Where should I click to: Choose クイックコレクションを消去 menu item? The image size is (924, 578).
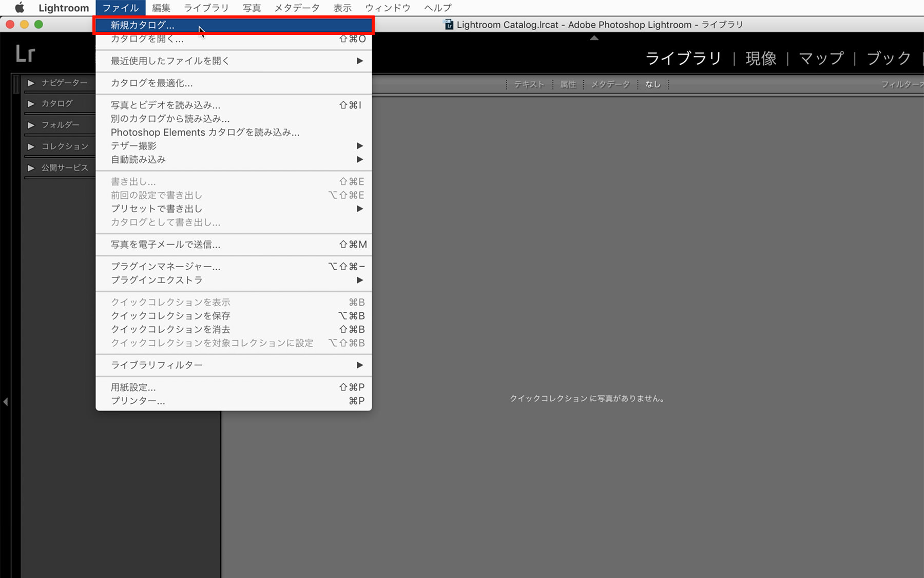click(234, 329)
